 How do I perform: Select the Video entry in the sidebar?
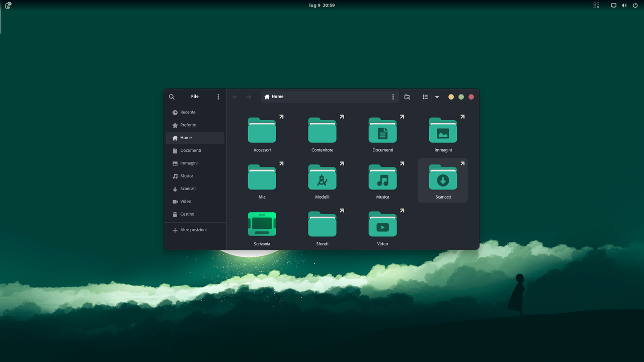184,201
